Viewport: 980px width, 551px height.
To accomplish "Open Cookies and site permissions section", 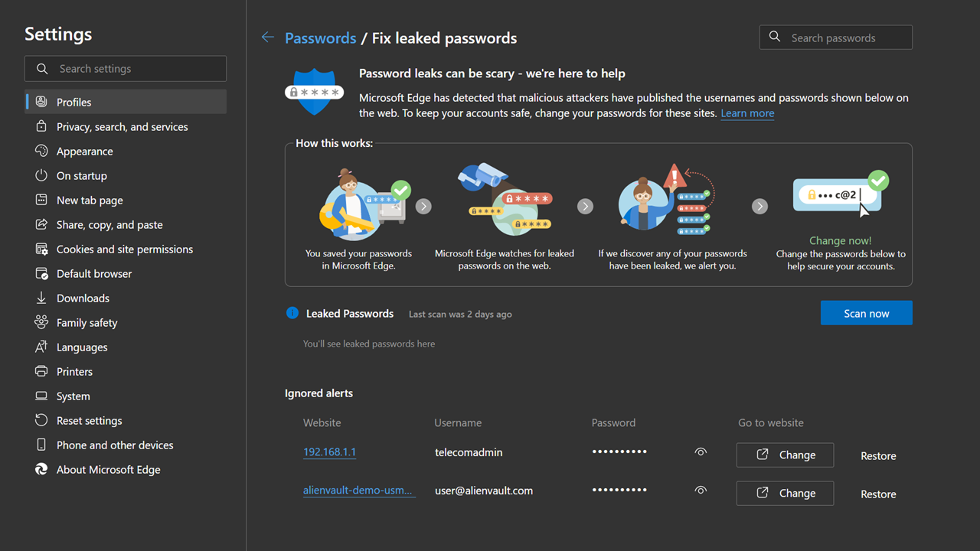I will click(x=126, y=249).
